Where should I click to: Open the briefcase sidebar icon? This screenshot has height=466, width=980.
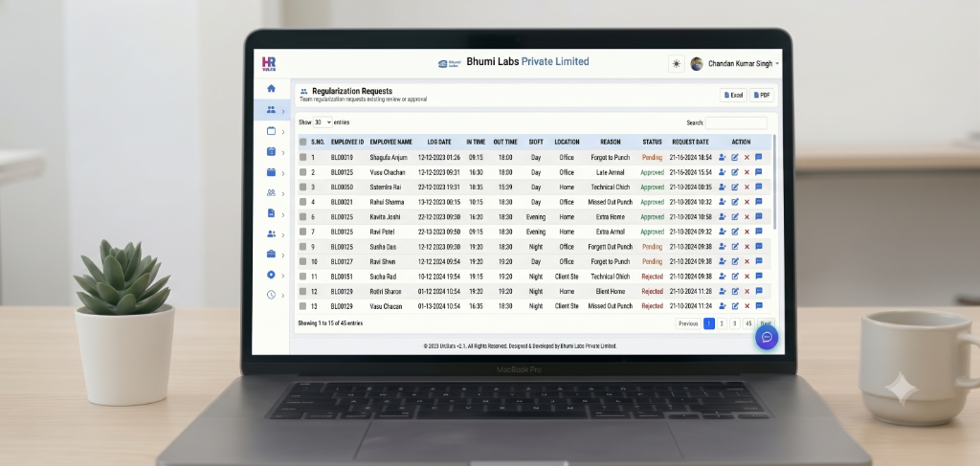(x=271, y=254)
